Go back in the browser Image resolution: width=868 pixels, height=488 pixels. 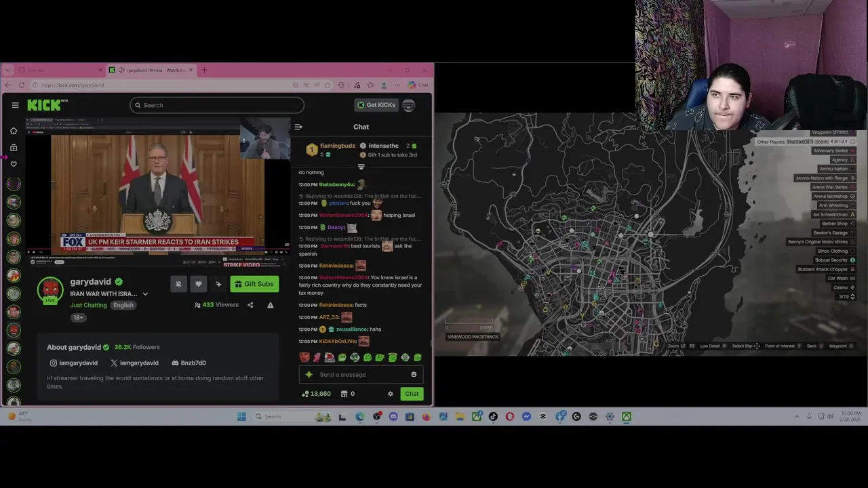coord(7,85)
